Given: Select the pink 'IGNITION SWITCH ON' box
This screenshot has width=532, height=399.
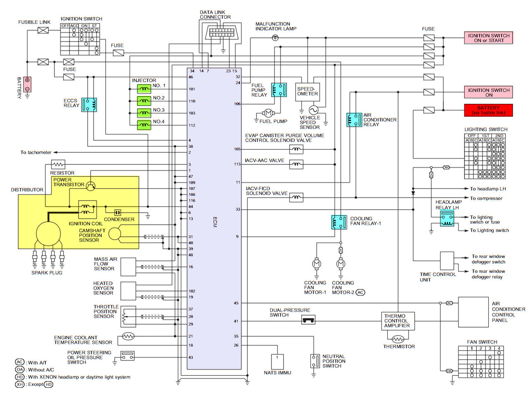Looking at the screenshot, I should [488, 92].
